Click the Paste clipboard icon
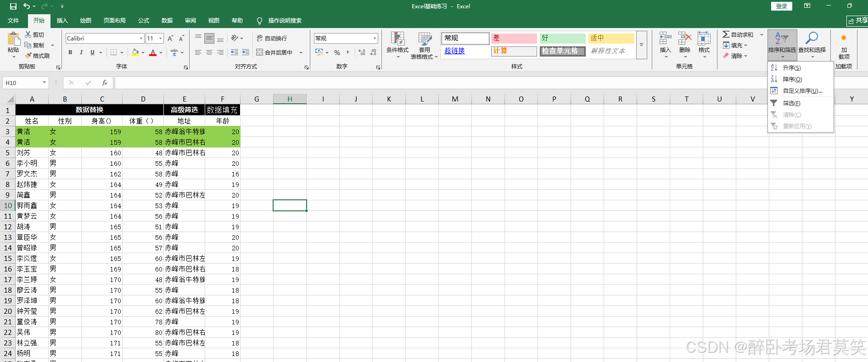The height and width of the screenshot is (362, 868). click(14, 39)
